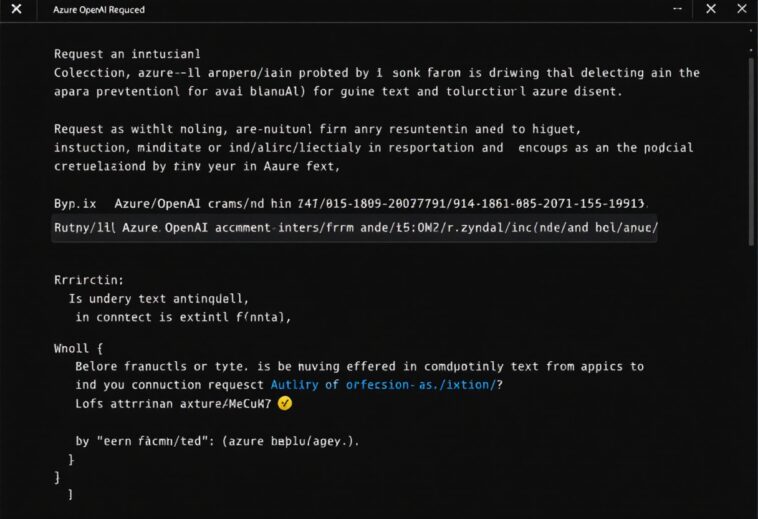Click the X icon left of the window title
This screenshot has height=519, width=758.
(16, 9)
